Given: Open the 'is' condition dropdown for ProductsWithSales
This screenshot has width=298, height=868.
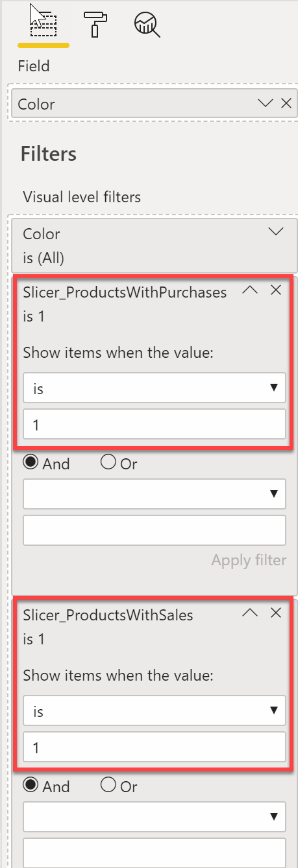Looking at the screenshot, I should [155, 711].
